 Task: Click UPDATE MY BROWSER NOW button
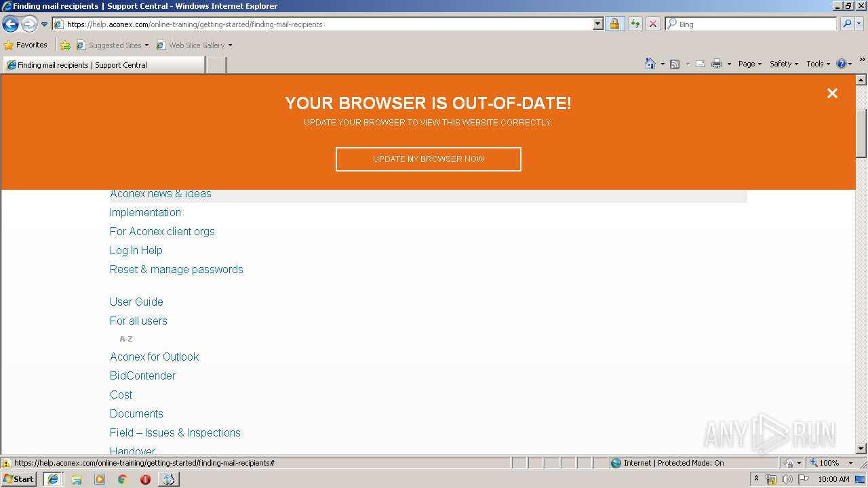click(429, 159)
